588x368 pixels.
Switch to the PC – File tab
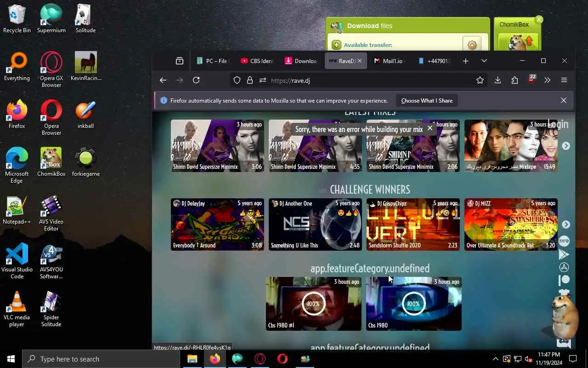pyautogui.click(x=213, y=61)
